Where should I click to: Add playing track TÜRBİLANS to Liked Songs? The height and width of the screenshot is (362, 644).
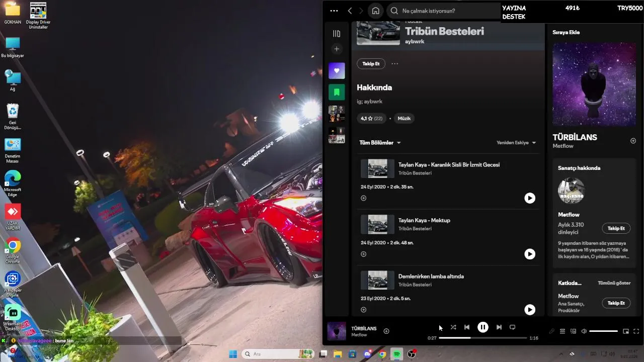(x=386, y=331)
